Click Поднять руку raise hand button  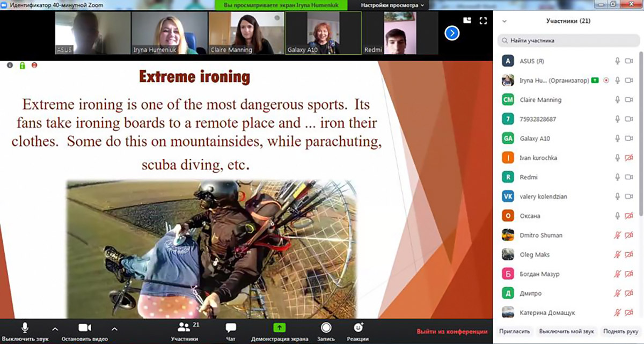pyautogui.click(x=620, y=332)
